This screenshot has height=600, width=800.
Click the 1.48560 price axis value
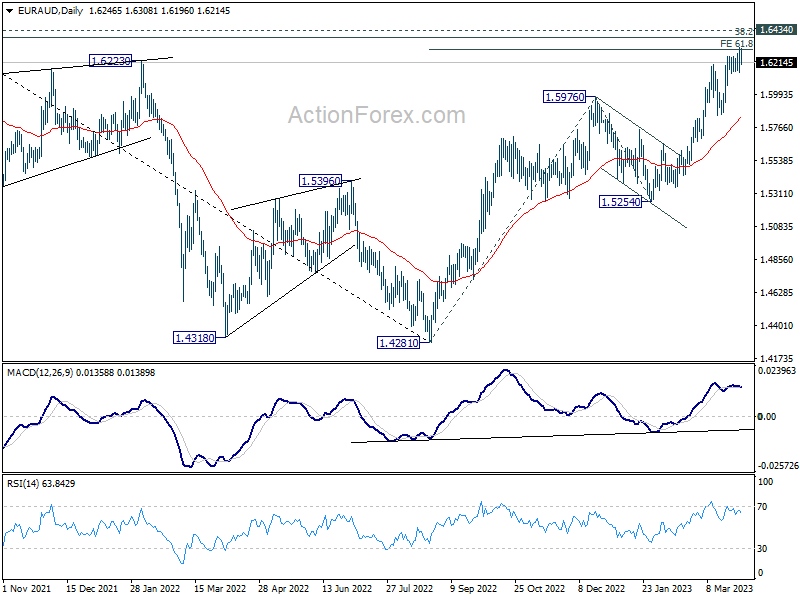tap(777, 260)
